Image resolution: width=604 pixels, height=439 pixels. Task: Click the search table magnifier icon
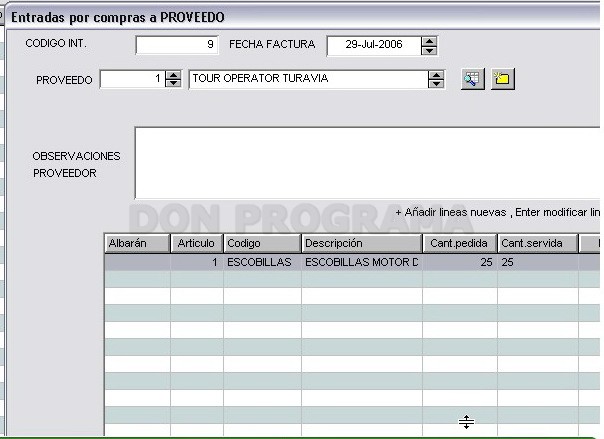[x=473, y=79]
